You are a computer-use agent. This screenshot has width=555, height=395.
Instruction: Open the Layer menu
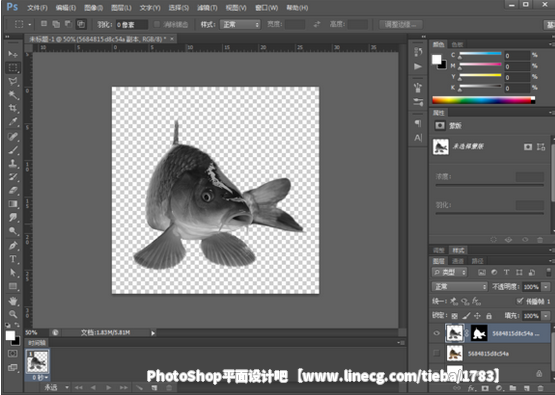pyautogui.click(x=121, y=7)
